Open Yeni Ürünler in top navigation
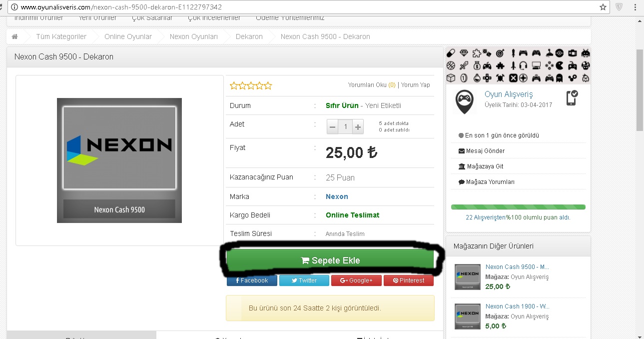644x339 pixels. 97,18
